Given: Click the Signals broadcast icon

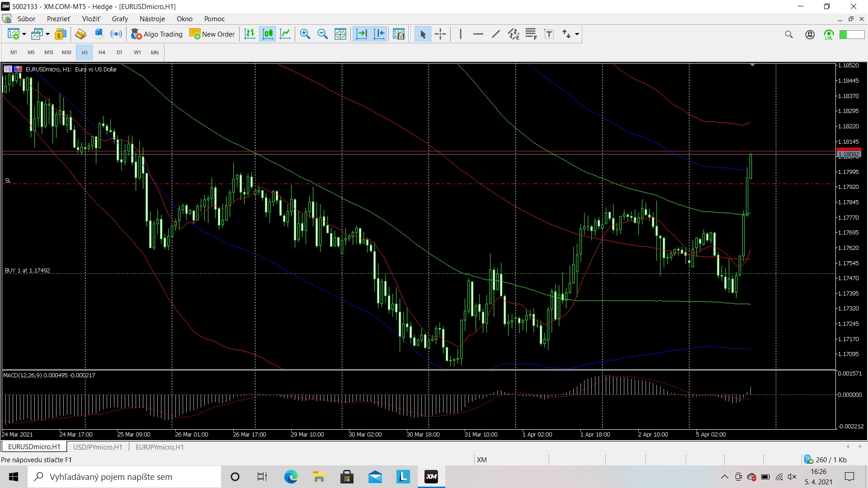Looking at the screenshot, I should pyautogui.click(x=116, y=34).
